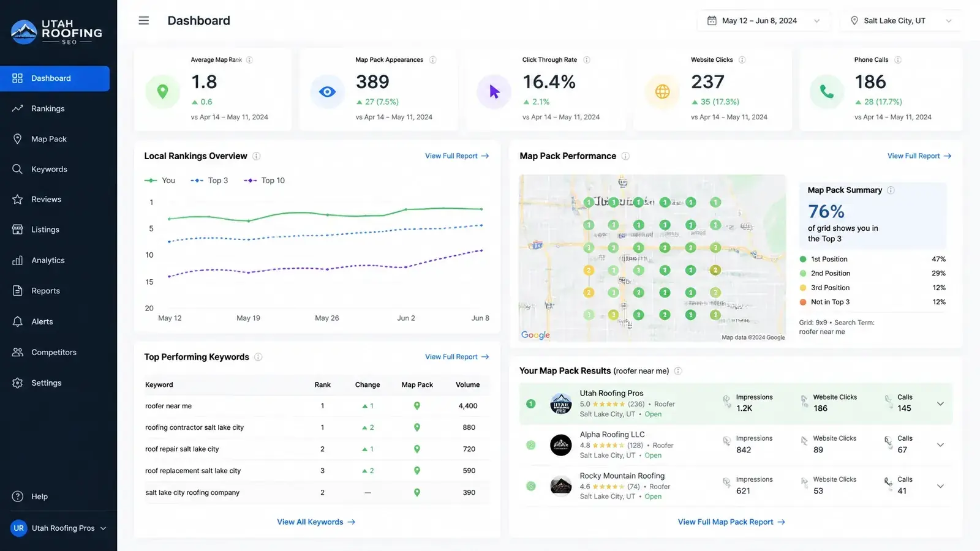Click View Full Report for Top Performing Keywords

457,357
